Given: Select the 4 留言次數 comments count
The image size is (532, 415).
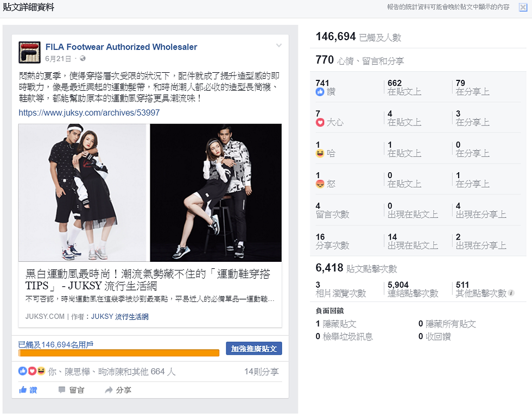Looking at the screenshot, I should pos(332,210).
